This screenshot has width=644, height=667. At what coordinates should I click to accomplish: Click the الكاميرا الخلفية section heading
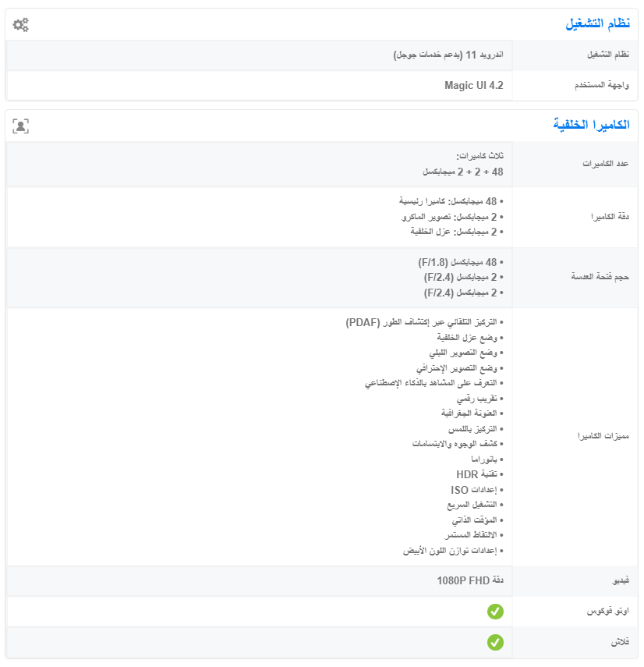coord(591,125)
